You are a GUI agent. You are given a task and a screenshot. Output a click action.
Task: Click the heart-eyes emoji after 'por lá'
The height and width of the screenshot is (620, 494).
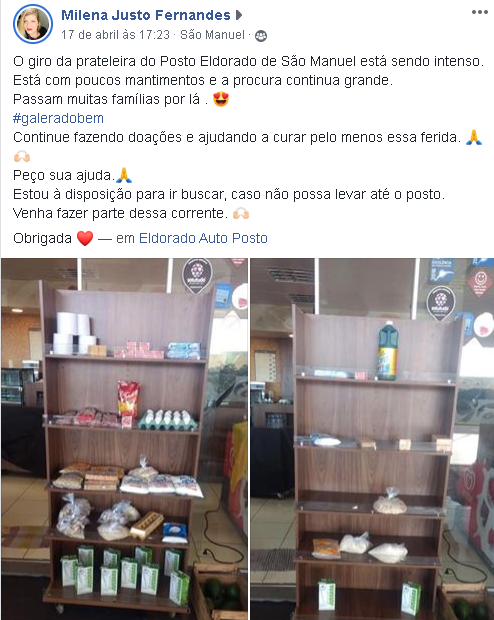pos(221,99)
